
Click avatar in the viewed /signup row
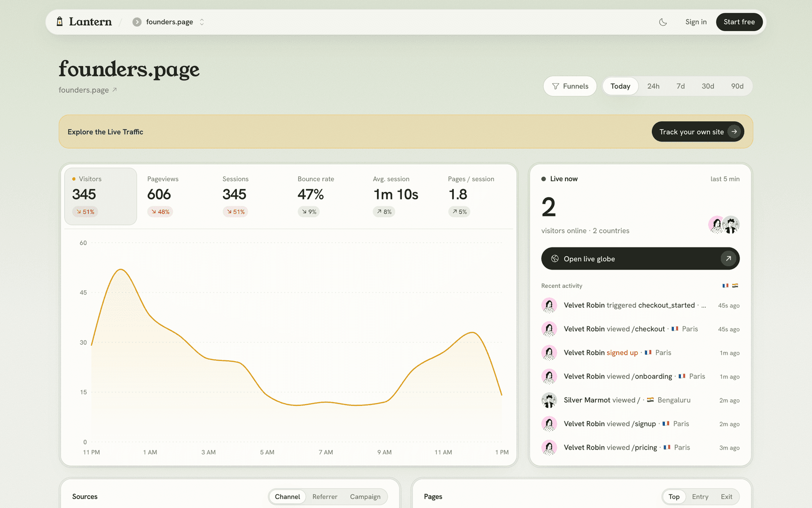tap(549, 424)
